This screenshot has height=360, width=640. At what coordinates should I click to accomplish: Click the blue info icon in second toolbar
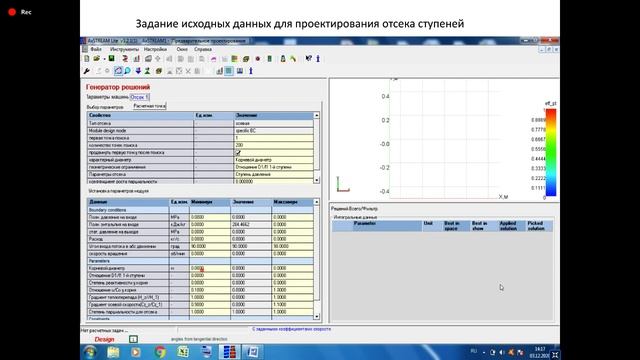click(x=251, y=71)
